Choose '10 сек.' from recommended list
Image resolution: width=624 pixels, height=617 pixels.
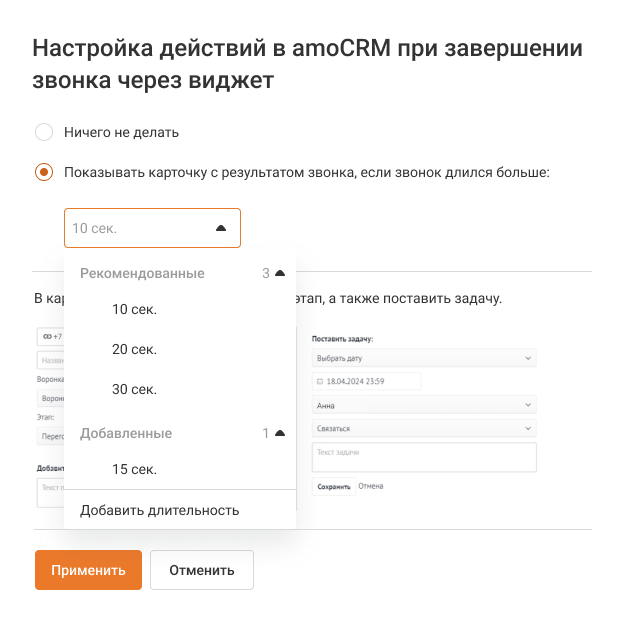point(134,309)
